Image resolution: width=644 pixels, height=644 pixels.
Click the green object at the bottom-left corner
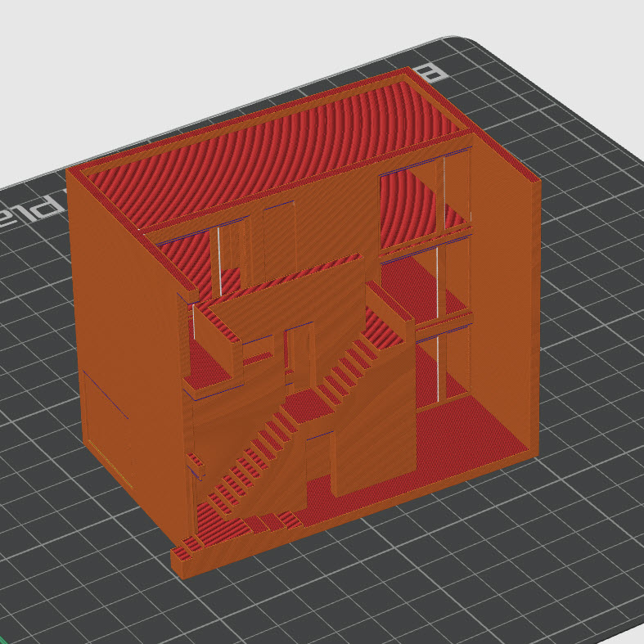point(3,638)
